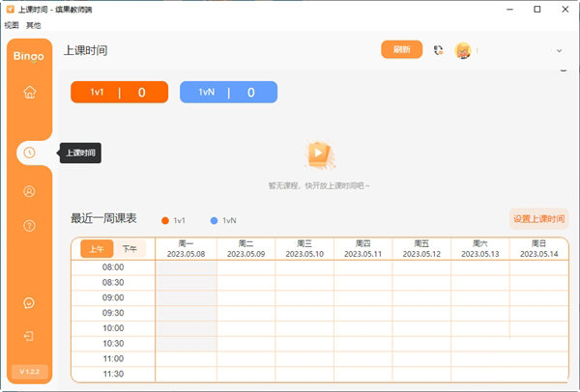The height and width of the screenshot is (392, 580).
Task: Click the 周一 2023.05.08 column header
Action: 186,249
